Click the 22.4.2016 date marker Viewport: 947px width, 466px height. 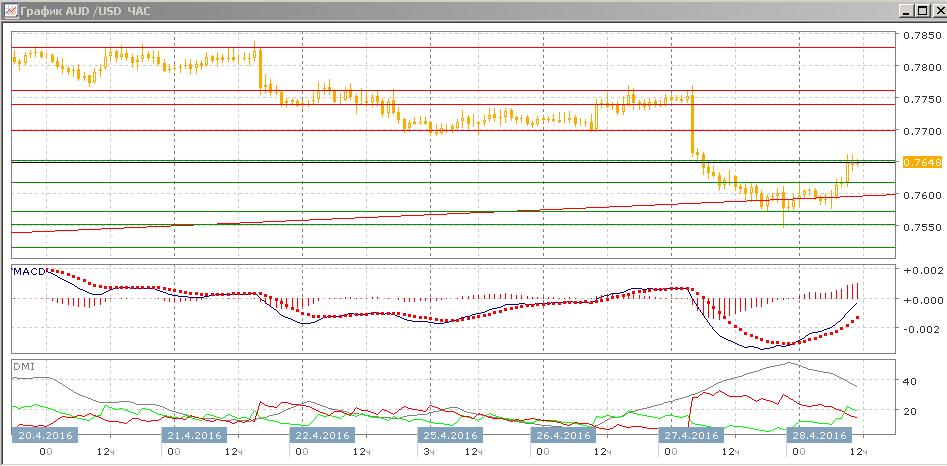point(323,435)
